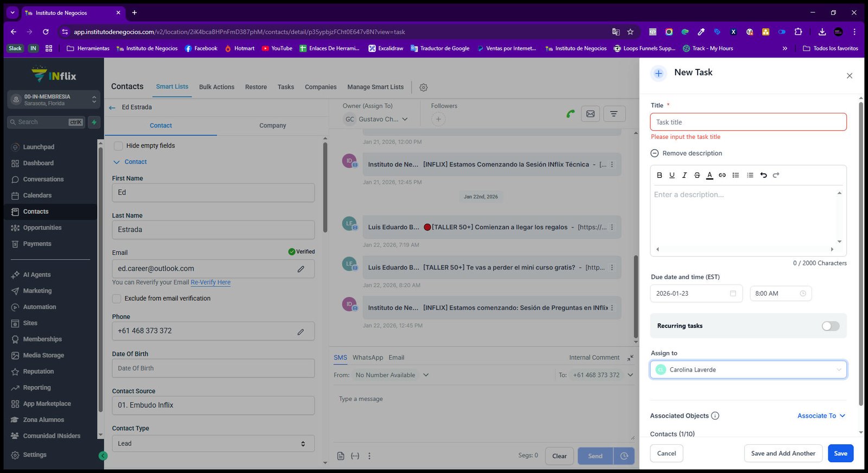
Task: Add a follower with the plus icon
Action: 438,119
